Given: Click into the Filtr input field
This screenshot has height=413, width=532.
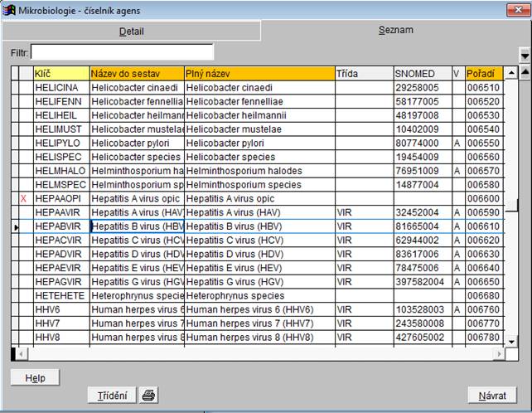Looking at the screenshot, I should (x=122, y=52).
